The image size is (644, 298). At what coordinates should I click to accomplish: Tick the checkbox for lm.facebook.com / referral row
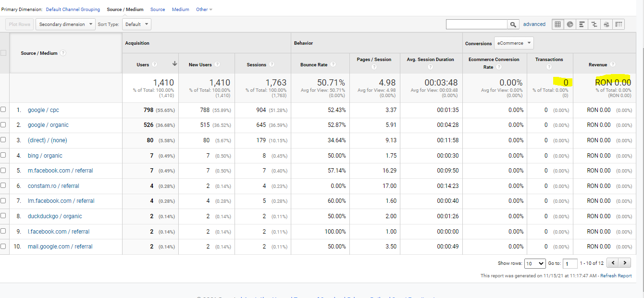click(3, 200)
